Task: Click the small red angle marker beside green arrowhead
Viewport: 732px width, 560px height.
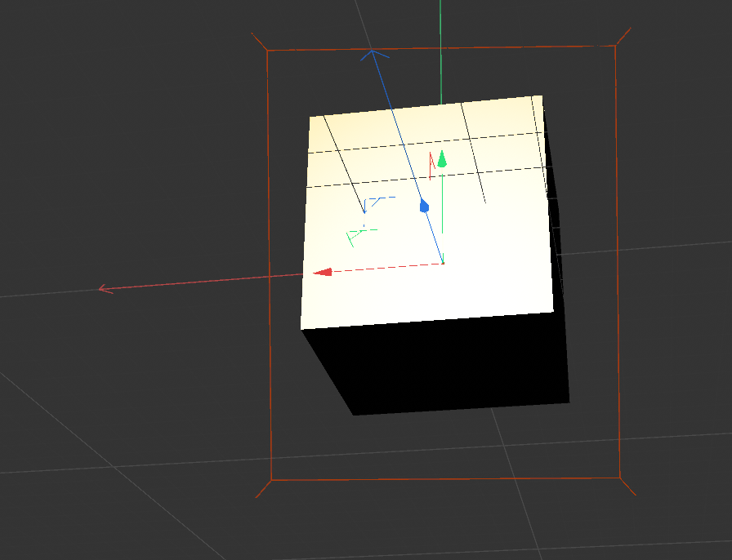Action: tap(431, 166)
